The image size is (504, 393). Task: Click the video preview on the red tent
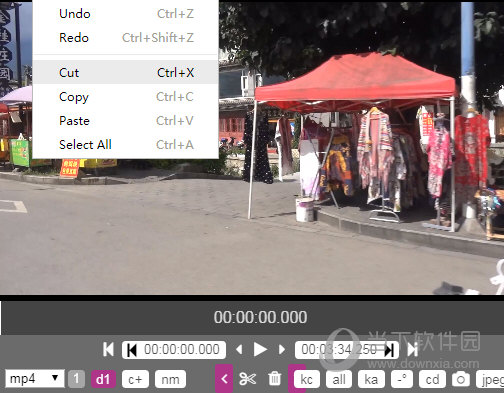[355, 82]
